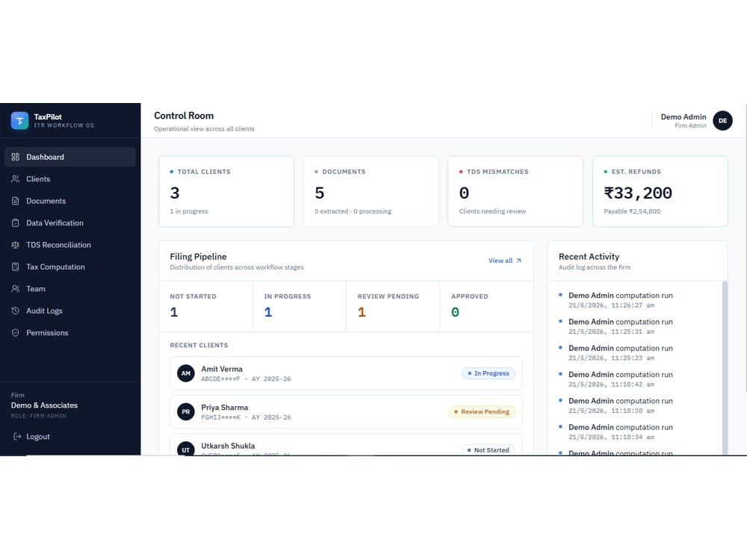Click the Recent Activity scrollbar
This screenshot has height=560, width=747.
pos(725,367)
